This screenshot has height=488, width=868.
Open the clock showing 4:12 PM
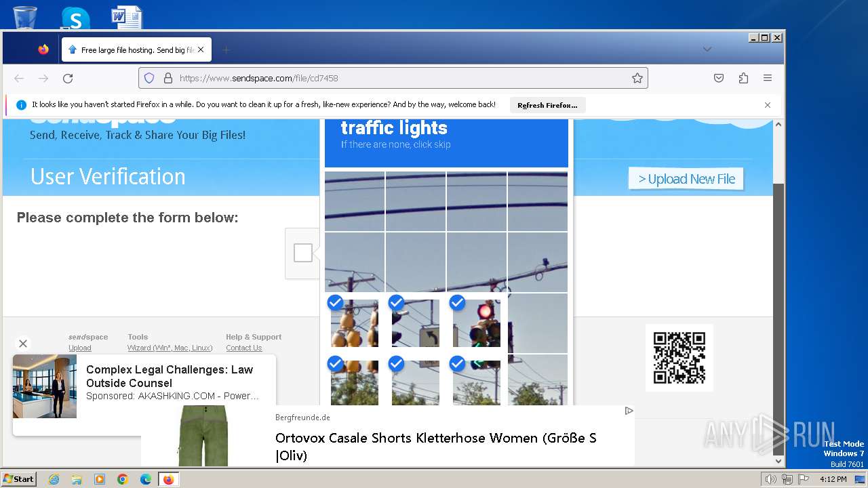(x=833, y=479)
